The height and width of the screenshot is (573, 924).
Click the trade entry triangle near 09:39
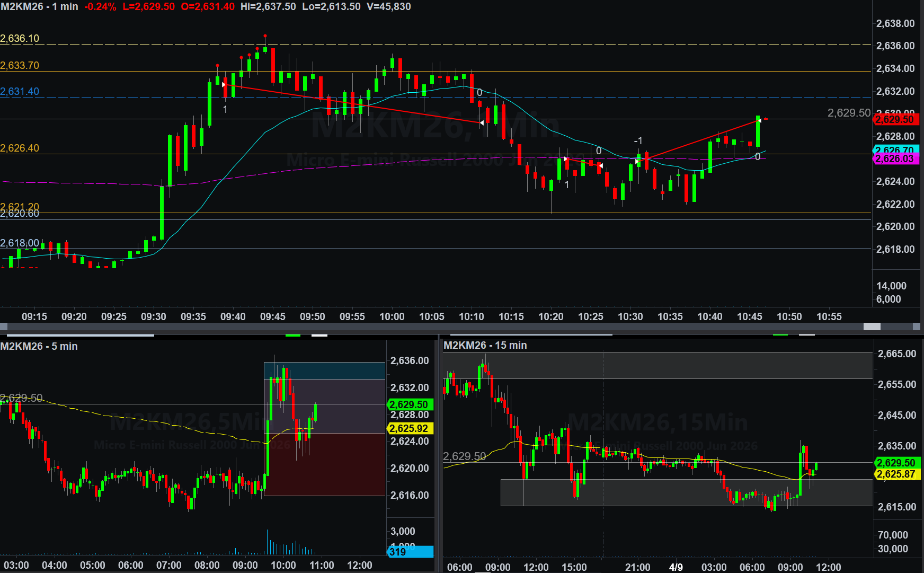(x=224, y=85)
